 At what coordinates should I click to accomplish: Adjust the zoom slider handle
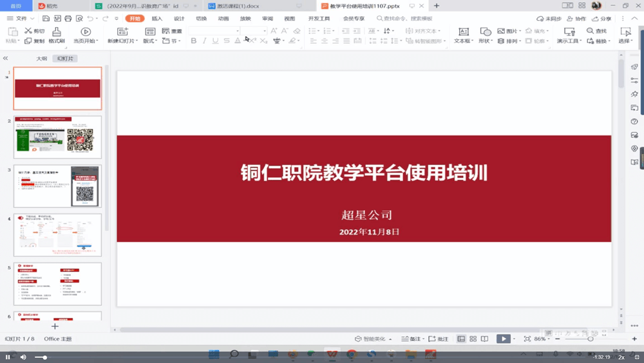590,338
